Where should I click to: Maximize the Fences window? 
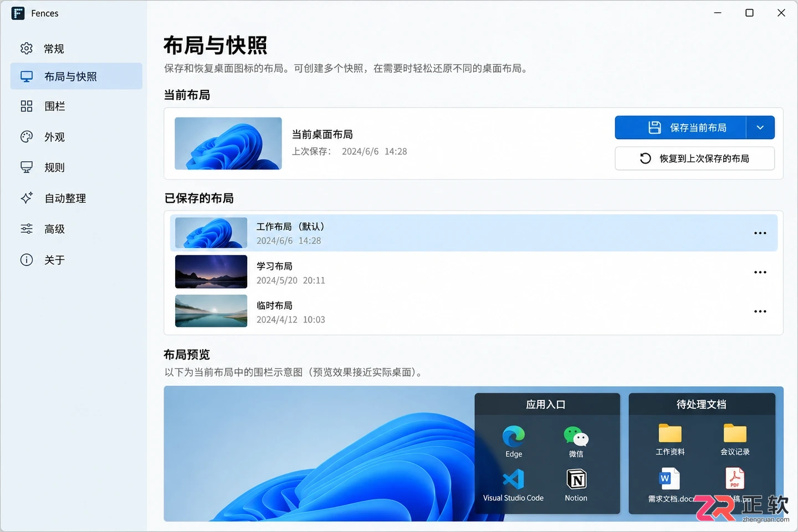click(x=749, y=13)
